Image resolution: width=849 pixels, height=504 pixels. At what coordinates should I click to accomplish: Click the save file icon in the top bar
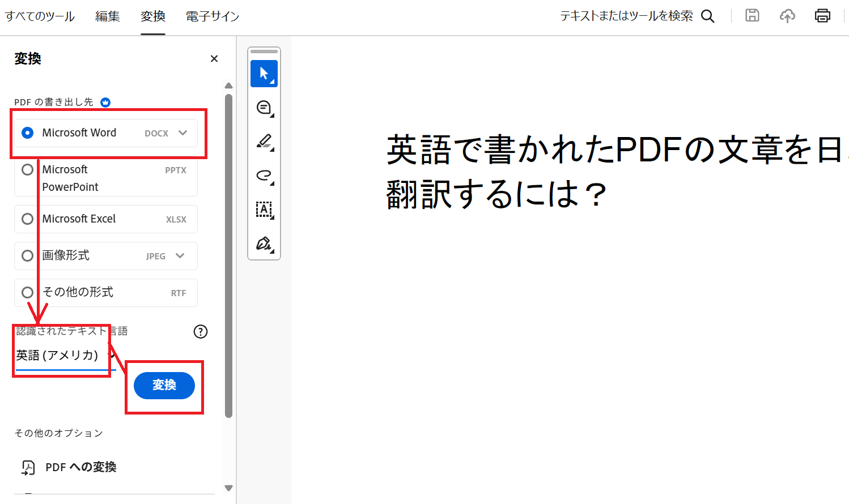pyautogui.click(x=752, y=15)
